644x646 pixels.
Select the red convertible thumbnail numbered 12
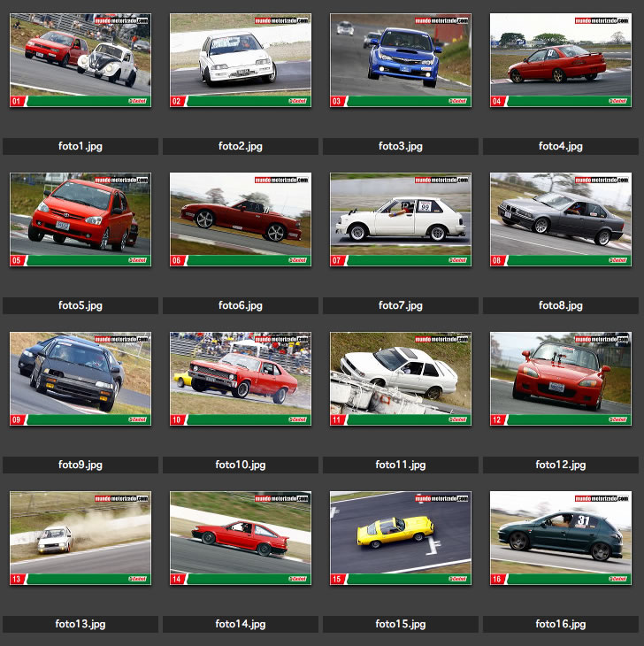[561, 379]
